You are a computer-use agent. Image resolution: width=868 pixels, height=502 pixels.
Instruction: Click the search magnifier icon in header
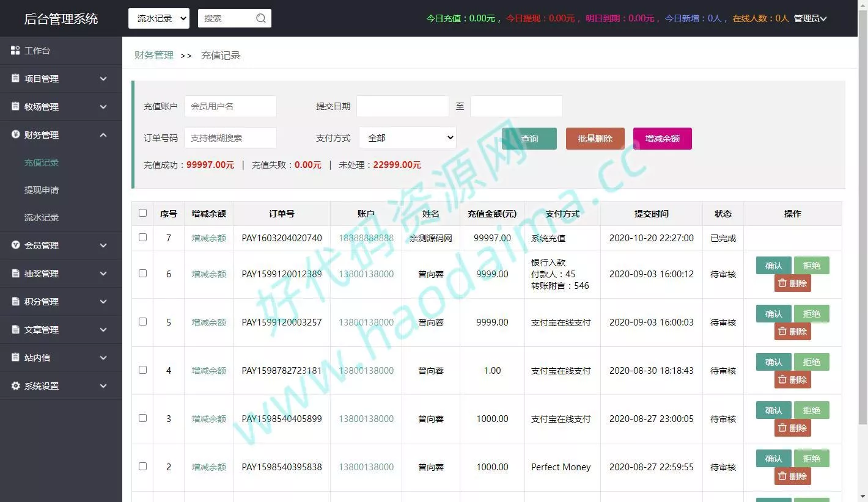[x=261, y=18]
